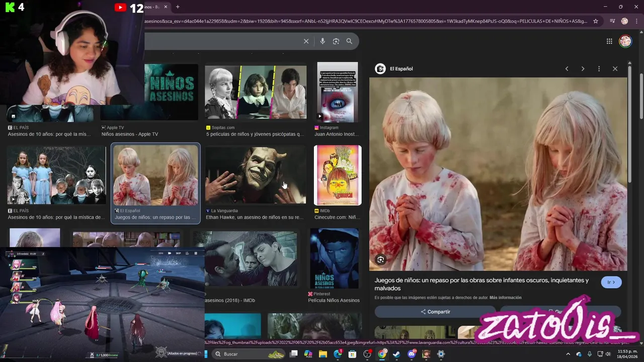644x362 pixels.
Task: Select the Pinterest Niños Asesinos poster thumbnail
Action: 334,258
